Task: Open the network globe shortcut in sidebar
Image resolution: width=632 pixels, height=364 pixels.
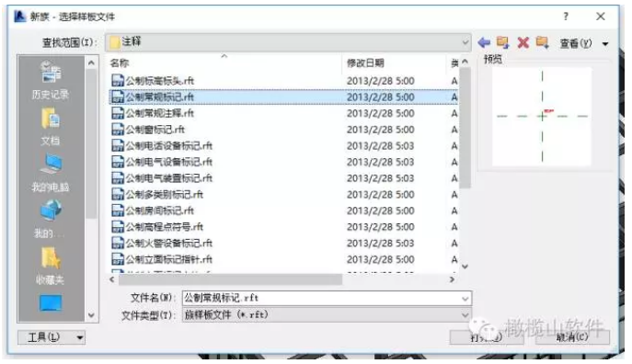Action: coord(51,220)
